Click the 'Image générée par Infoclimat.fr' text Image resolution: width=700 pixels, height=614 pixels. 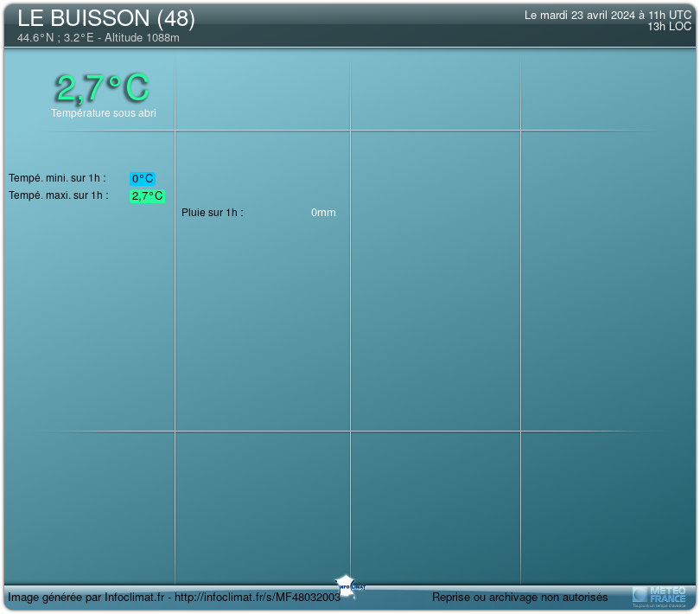[x=86, y=598]
